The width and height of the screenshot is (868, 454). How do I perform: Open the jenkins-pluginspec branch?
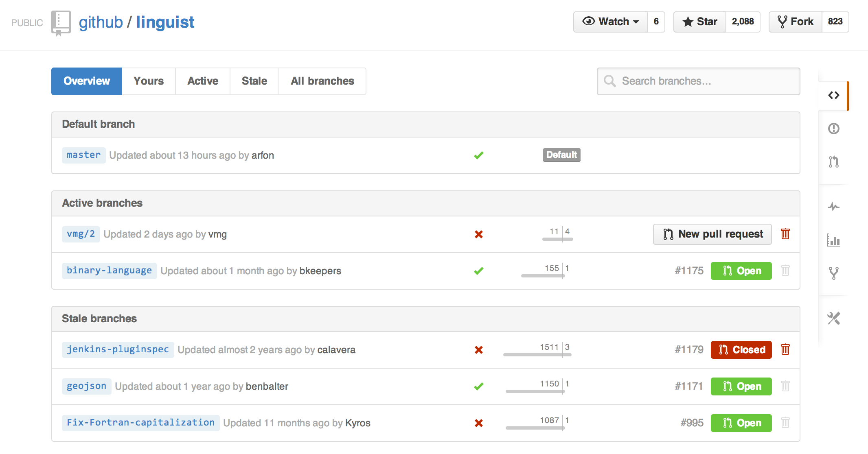(x=118, y=350)
